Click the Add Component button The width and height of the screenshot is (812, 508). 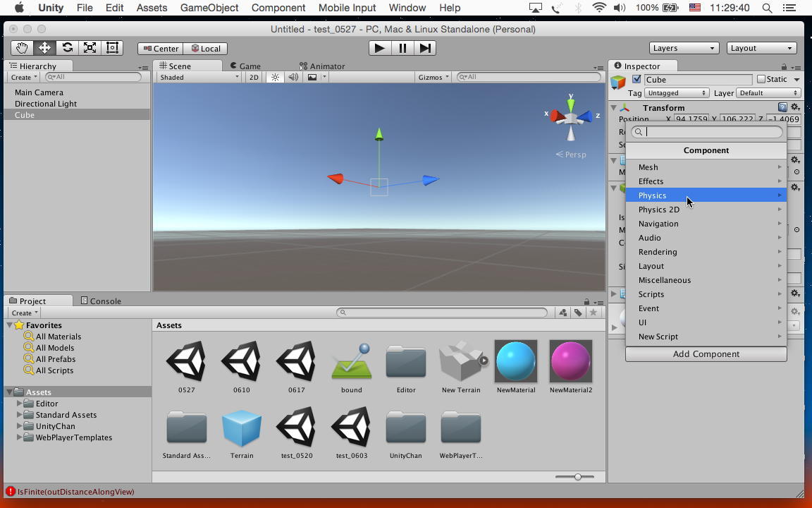pos(706,354)
